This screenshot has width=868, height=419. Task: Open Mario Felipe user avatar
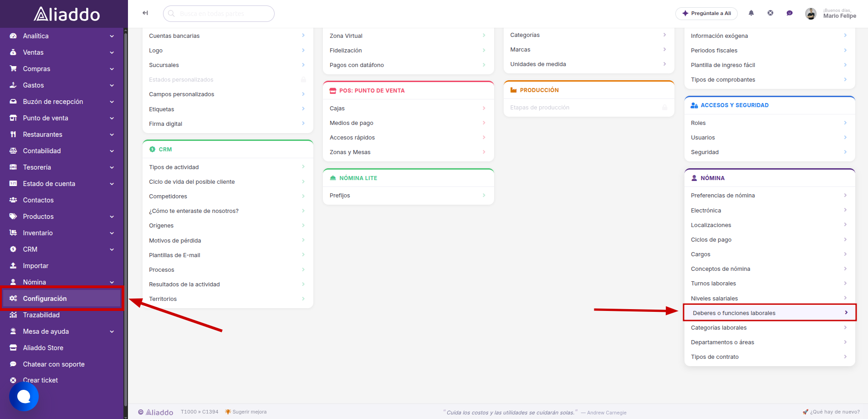pos(811,14)
